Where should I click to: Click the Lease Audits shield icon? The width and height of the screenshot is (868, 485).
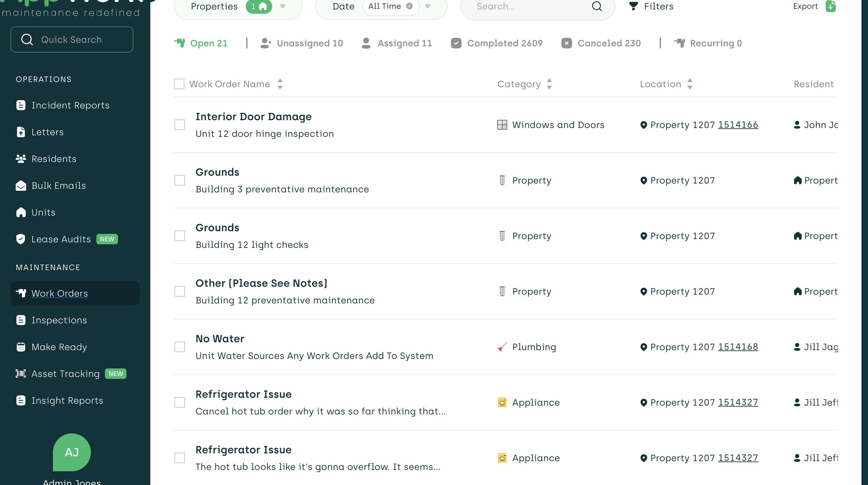21,239
